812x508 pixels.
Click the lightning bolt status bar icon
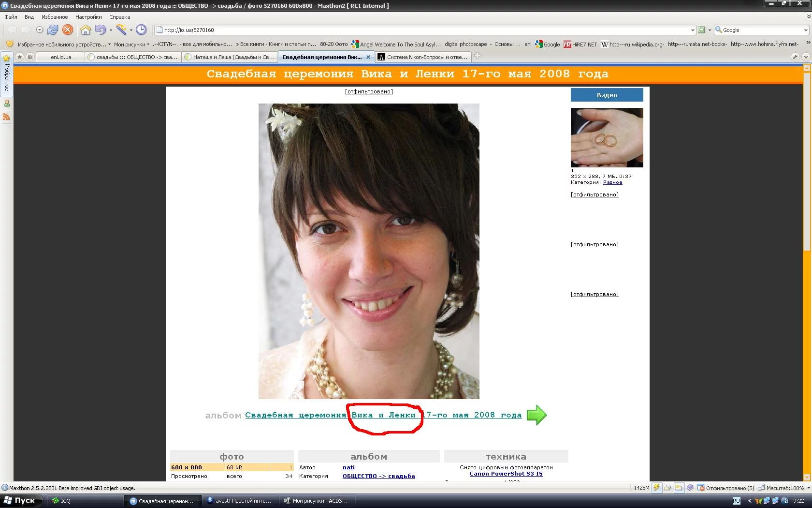click(656, 488)
